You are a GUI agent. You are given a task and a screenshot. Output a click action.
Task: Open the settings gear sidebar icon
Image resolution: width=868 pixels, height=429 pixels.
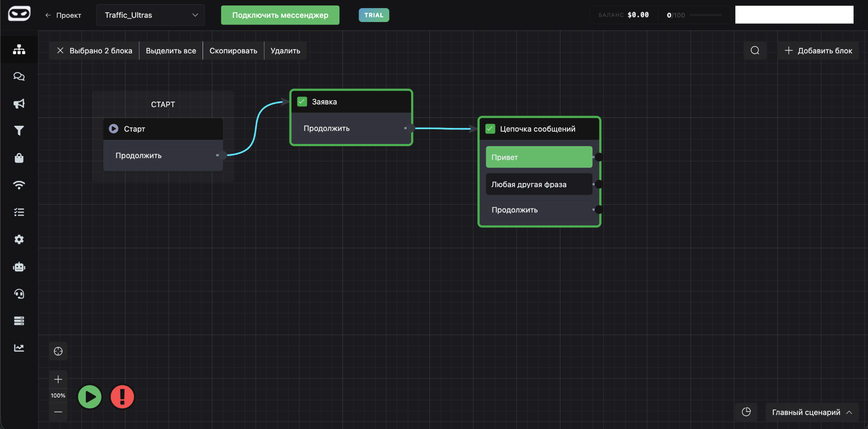(19, 239)
